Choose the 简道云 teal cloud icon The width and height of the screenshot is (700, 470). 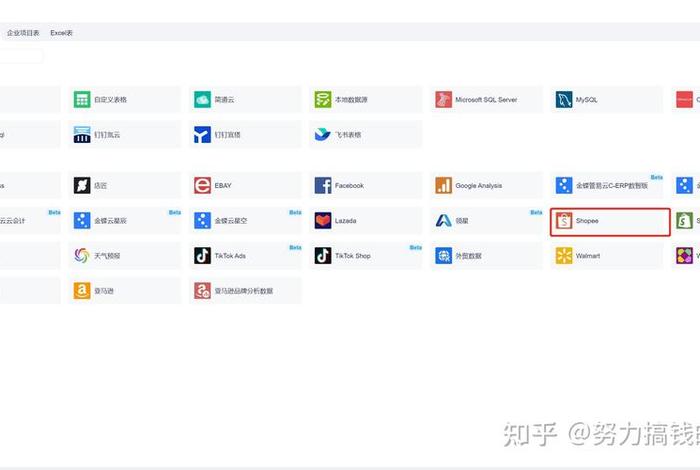pyautogui.click(x=202, y=100)
